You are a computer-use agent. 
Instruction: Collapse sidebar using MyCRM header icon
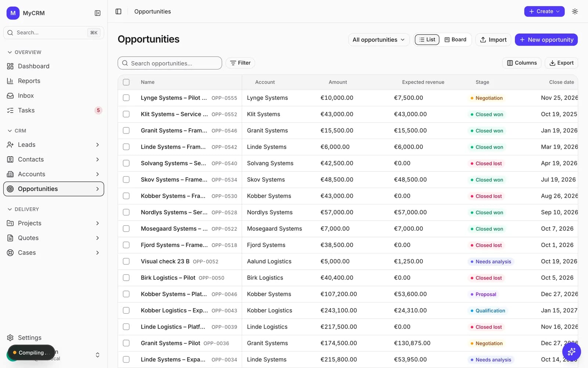(x=97, y=13)
